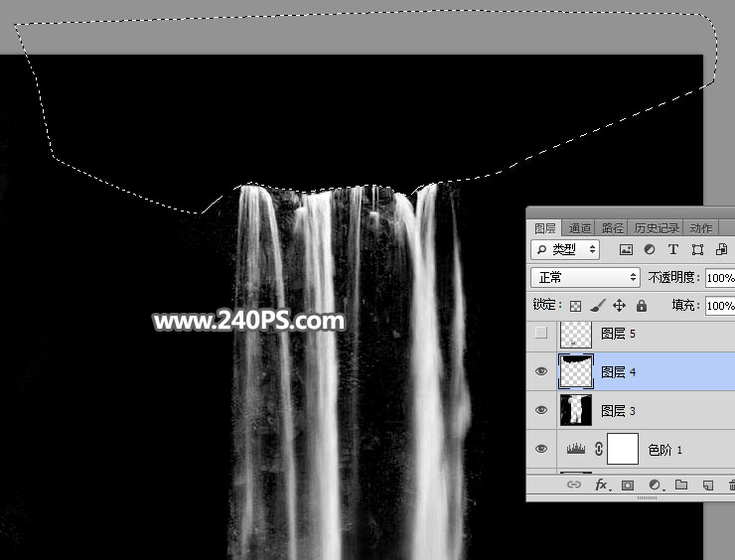735x560 pixels.
Task: Filter layers by pixel image icon
Action: click(x=627, y=250)
